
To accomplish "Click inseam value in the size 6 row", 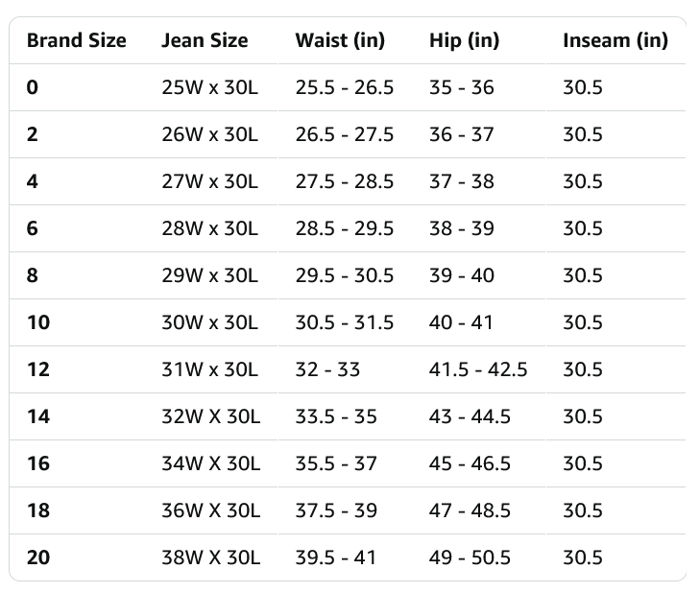I will [582, 228].
